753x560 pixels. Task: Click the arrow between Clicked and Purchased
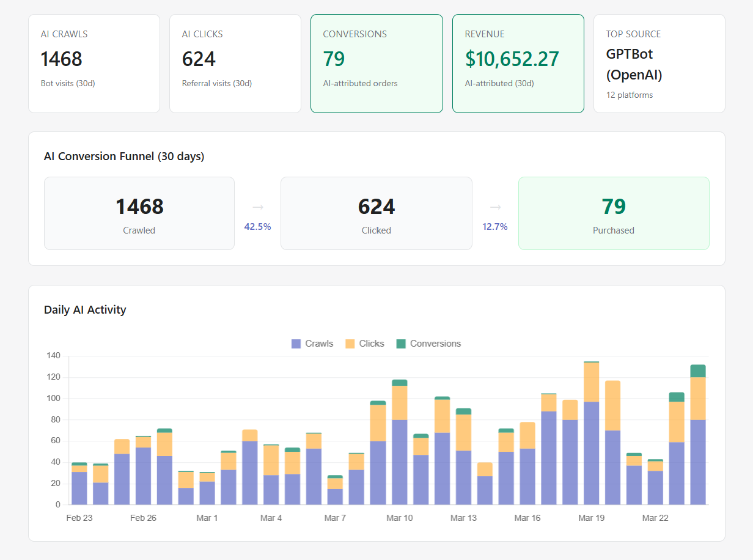pos(494,207)
